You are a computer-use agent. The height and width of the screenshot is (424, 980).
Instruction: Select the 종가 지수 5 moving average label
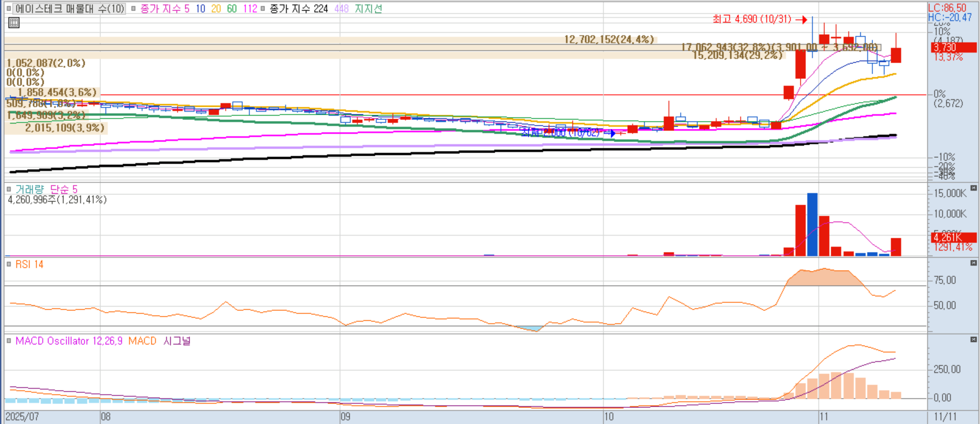tap(165, 9)
